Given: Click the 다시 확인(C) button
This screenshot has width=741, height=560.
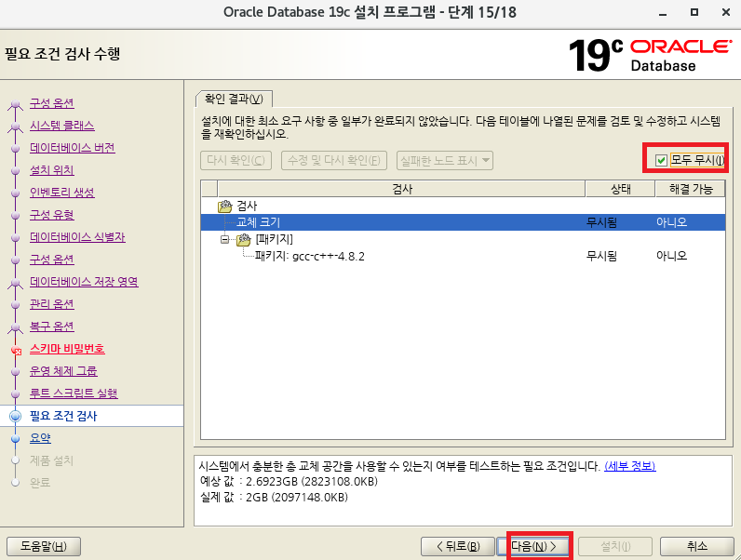Looking at the screenshot, I should pos(236,161).
